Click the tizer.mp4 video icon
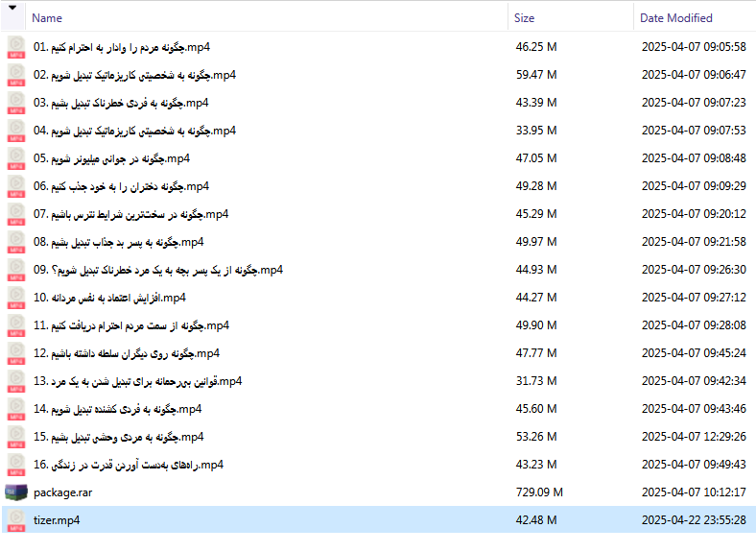 16,520
